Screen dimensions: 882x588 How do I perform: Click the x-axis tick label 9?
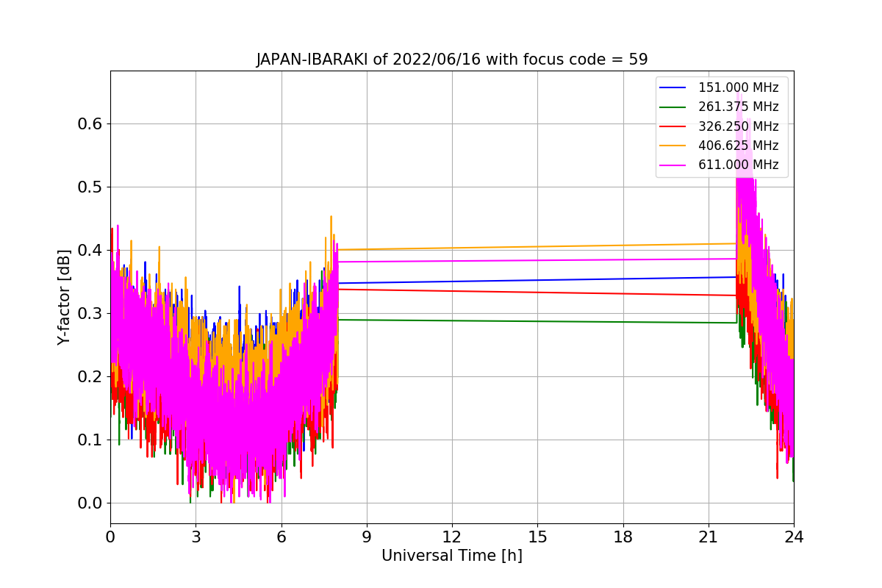(x=367, y=537)
